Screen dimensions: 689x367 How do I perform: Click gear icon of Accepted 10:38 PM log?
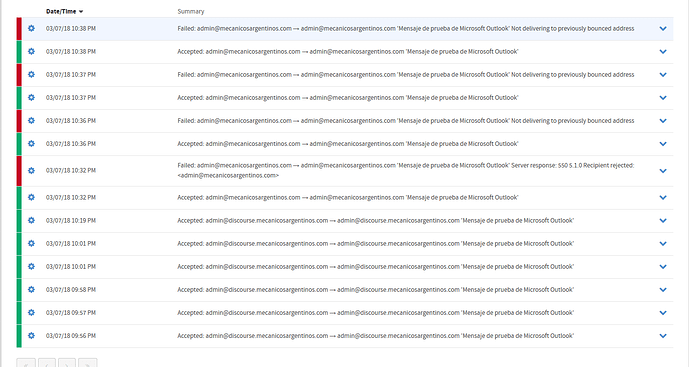(31, 51)
